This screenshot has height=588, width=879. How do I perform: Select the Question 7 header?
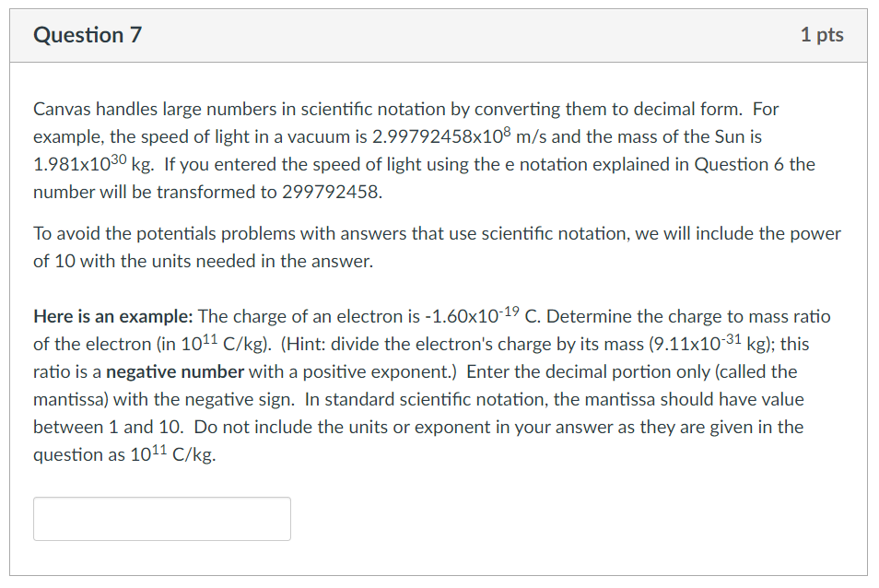[x=87, y=35]
